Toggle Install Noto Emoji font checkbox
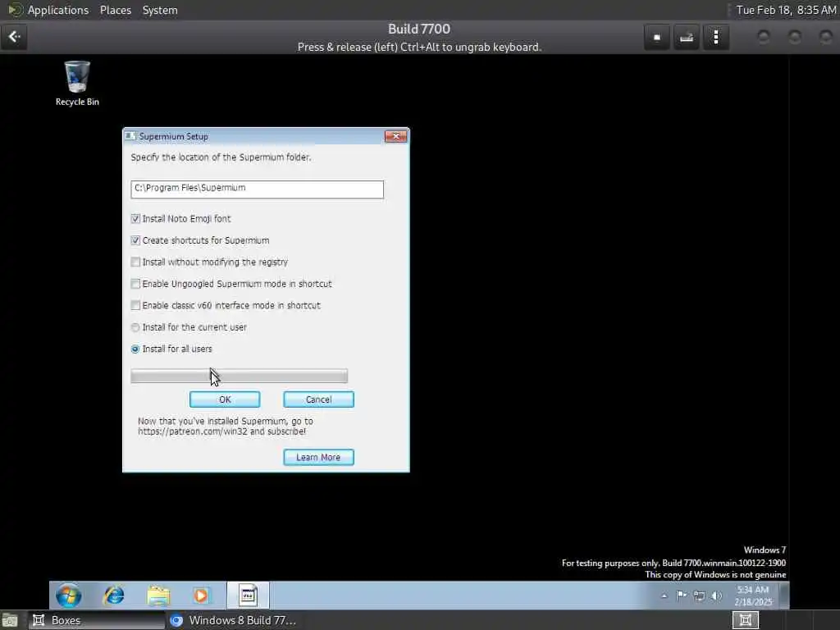 point(135,218)
